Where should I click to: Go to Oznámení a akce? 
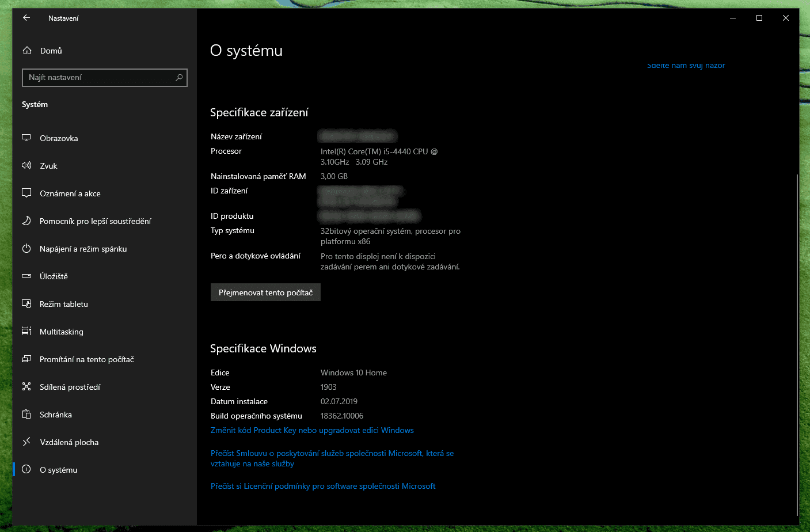pyautogui.click(x=70, y=193)
